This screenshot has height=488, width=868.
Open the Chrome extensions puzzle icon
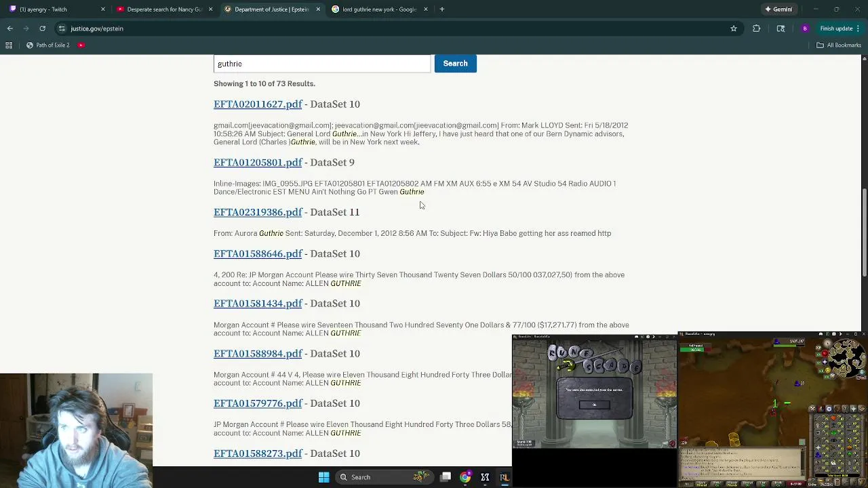pyautogui.click(x=756, y=28)
